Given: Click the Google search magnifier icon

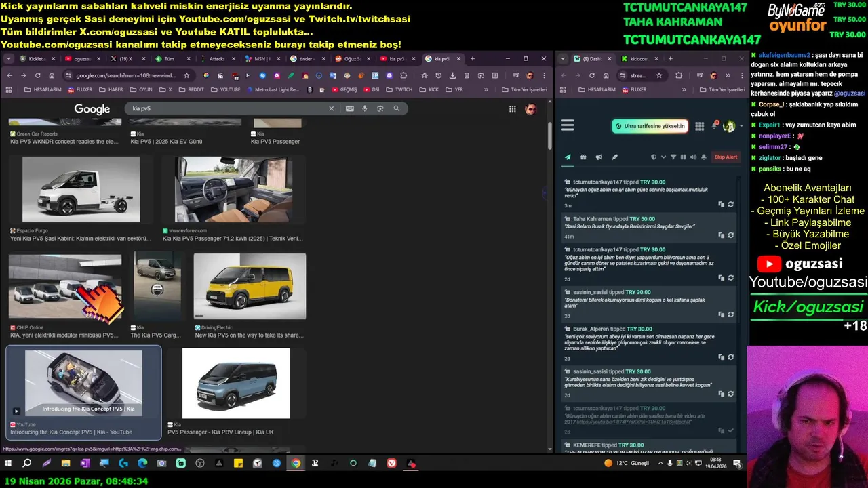Looking at the screenshot, I should click(x=397, y=108).
